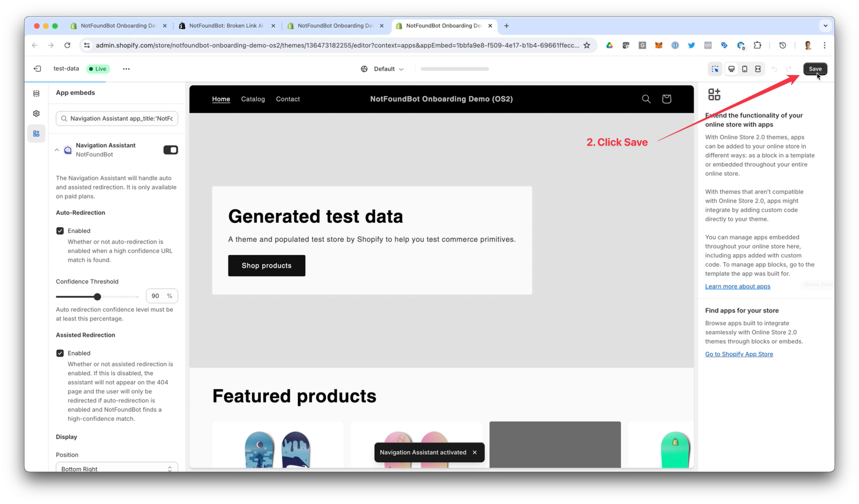The width and height of the screenshot is (859, 504).
Task: Switch to the Sections panel in the sidebar
Action: point(36,93)
